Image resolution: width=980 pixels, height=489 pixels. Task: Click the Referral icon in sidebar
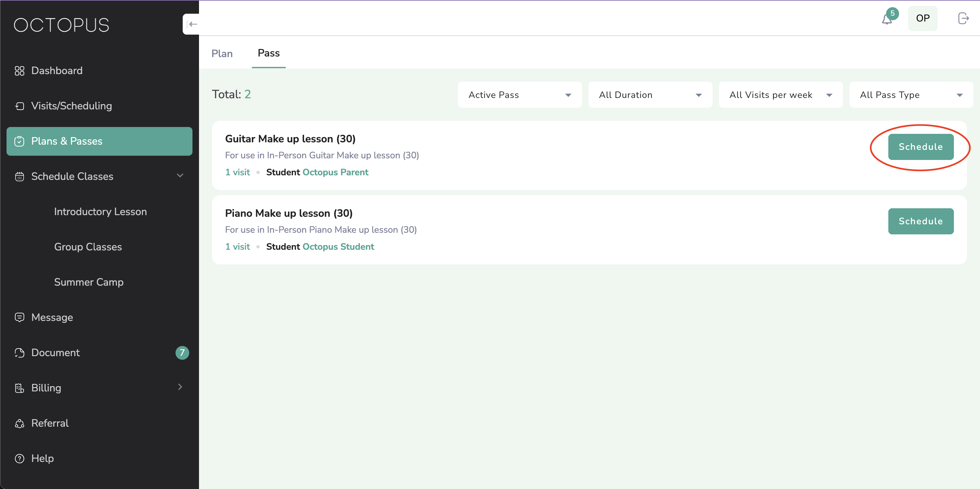click(x=19, y=423)
